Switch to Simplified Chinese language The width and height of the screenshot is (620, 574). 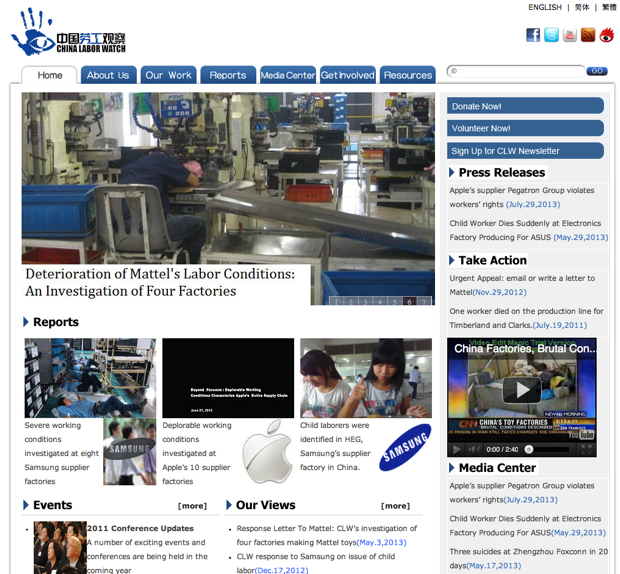tap(582, 7)
